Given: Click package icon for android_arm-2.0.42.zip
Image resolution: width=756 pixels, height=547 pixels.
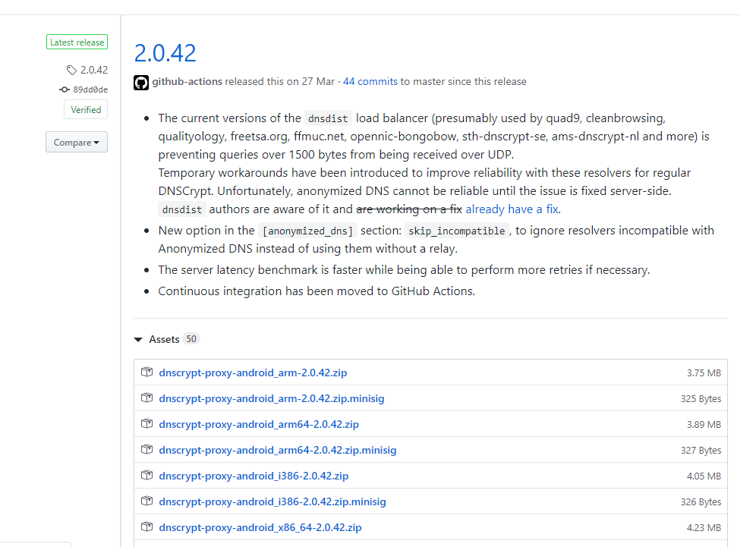Looking at the screenshot, I should click(x=147, y=373).
